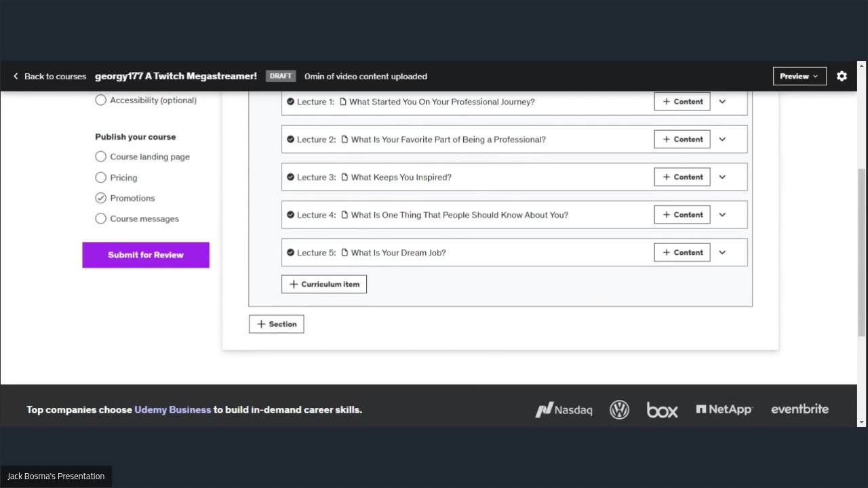Click the check icon on Lecture 2
The width and height of the screenshot is (868, 488).
[290, 140]
